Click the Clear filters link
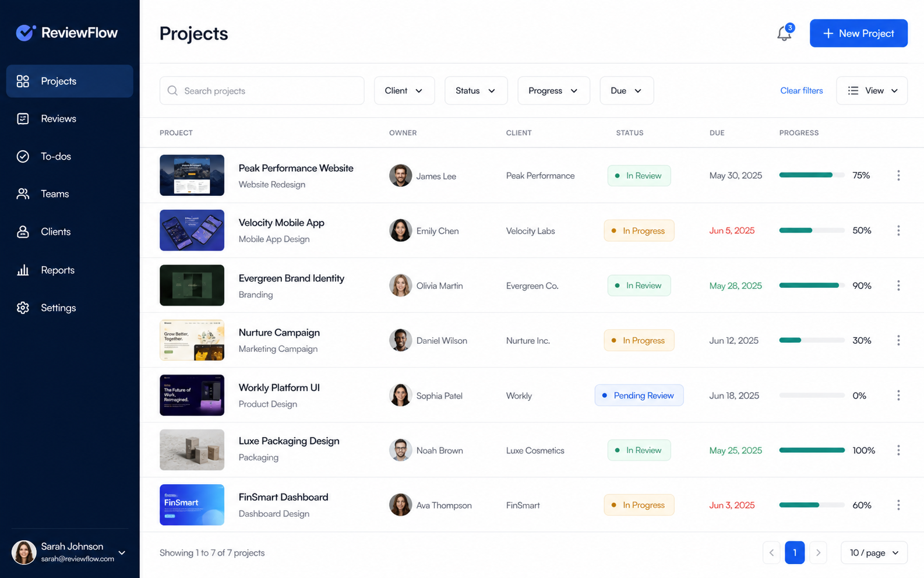The width and height of the screenshot is (924, 578). (802, 90)
